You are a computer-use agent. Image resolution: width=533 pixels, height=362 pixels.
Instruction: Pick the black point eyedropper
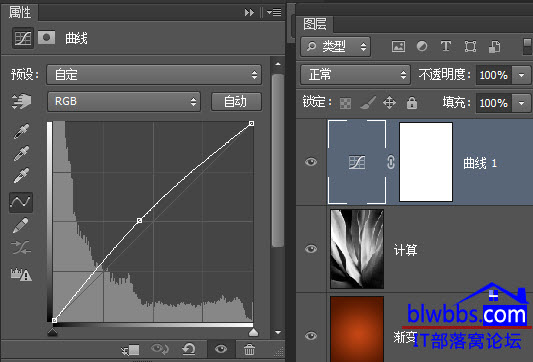click(21, 131)
